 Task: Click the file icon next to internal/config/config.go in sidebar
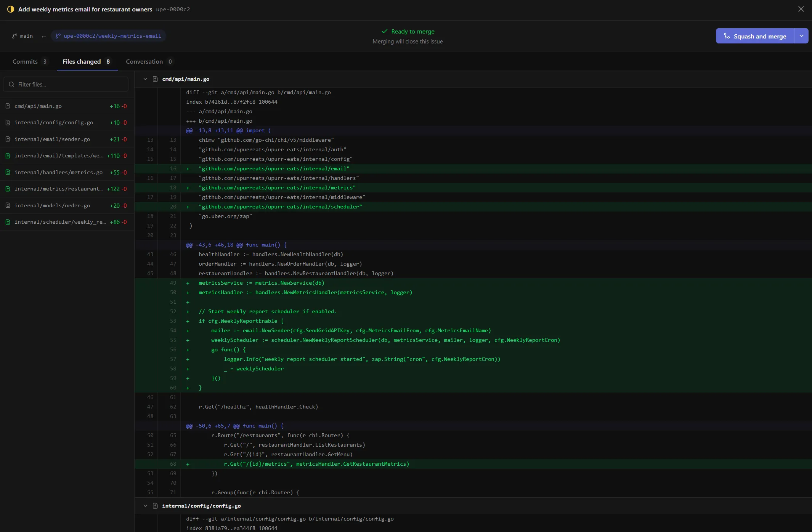[8, 122]
